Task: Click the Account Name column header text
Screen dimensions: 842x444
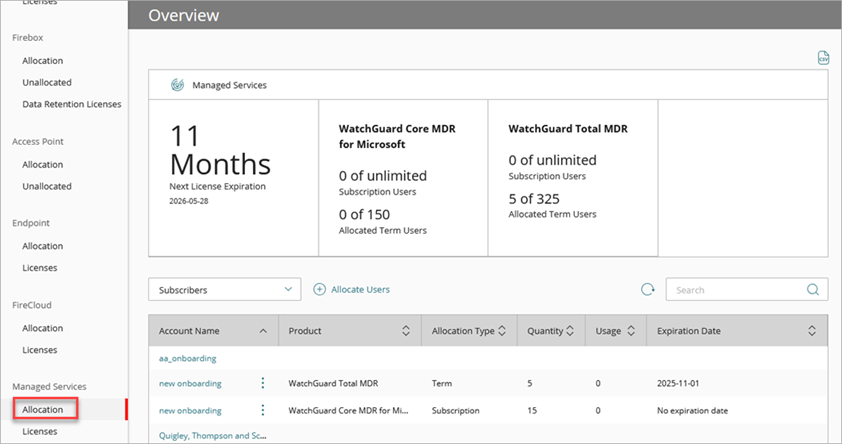Action: (x=189, y=331)
